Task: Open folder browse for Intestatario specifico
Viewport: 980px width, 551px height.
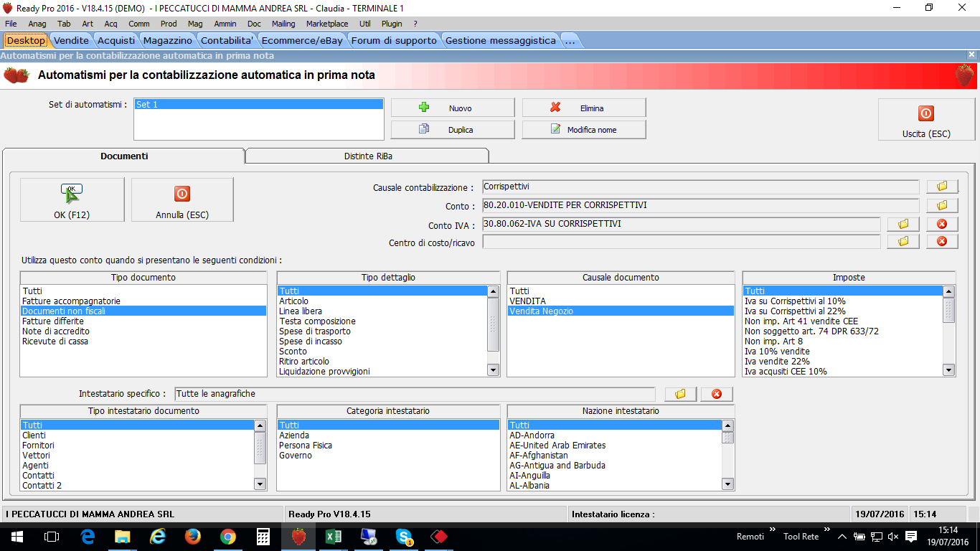Action: pyautogui.click(x=680, y=394)
